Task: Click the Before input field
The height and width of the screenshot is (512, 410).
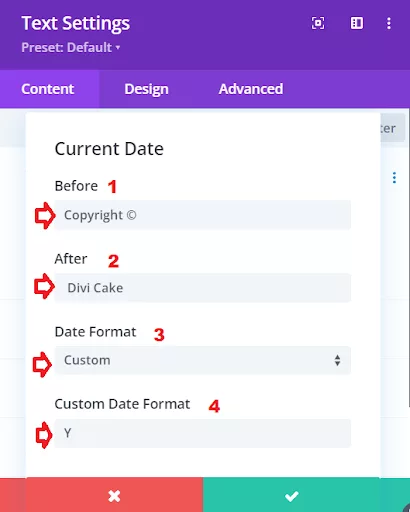Action: click(203, 215)
